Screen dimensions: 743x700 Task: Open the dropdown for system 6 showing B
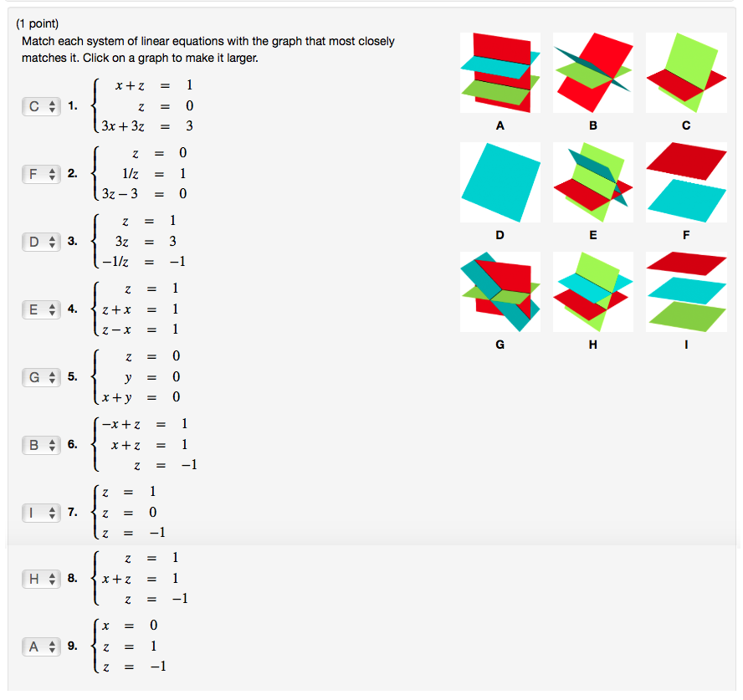click(41, 445)
